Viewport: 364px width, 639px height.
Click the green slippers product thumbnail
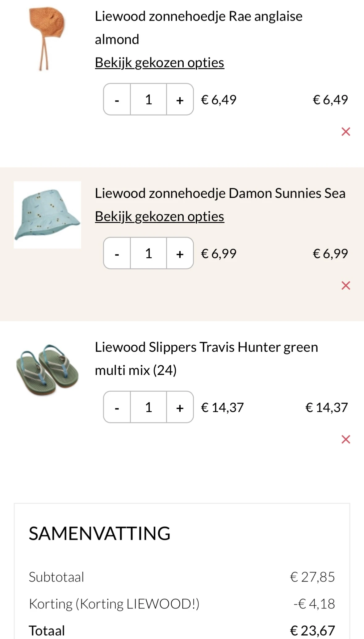click(x=47, y=369)
